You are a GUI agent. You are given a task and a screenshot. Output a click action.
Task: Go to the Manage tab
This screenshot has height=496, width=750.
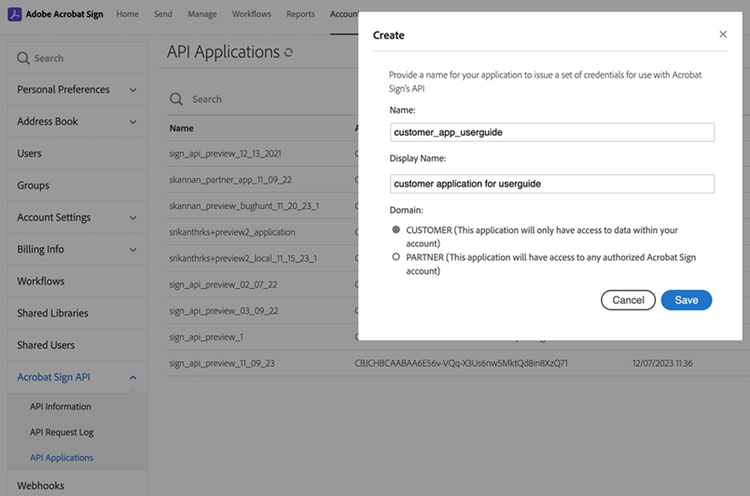tap(202, 14)
